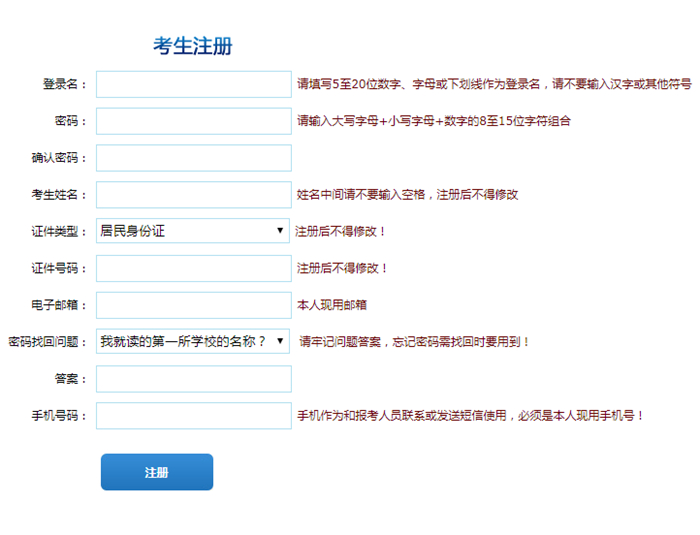Click the 密码找回问题： label
Image resolution: width=700 pixels, height=535 pixels.
(48, 342)
